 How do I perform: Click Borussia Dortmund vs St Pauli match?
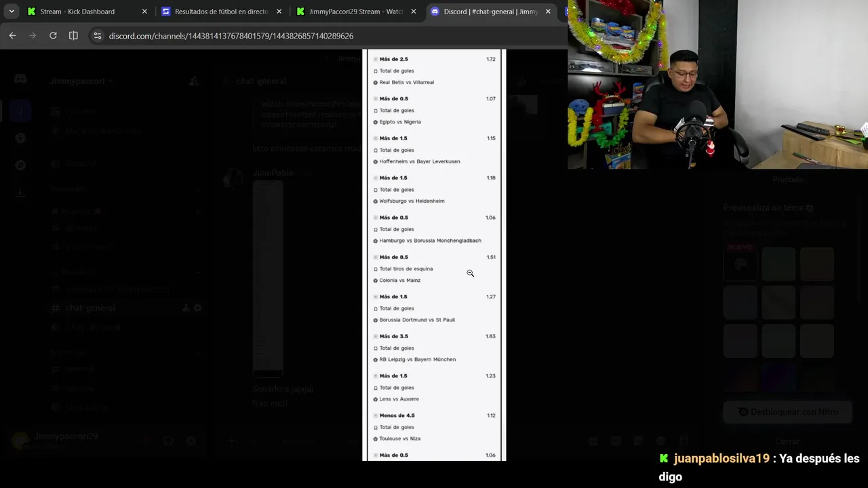417,320
